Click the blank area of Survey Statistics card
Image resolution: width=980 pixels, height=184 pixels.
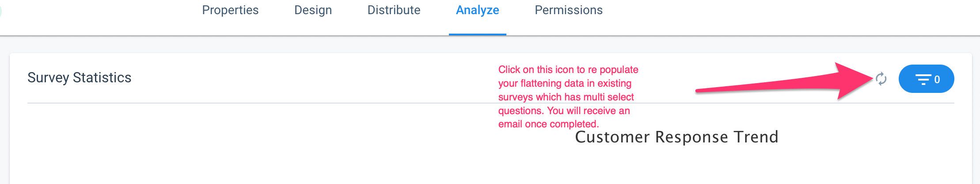265,146
